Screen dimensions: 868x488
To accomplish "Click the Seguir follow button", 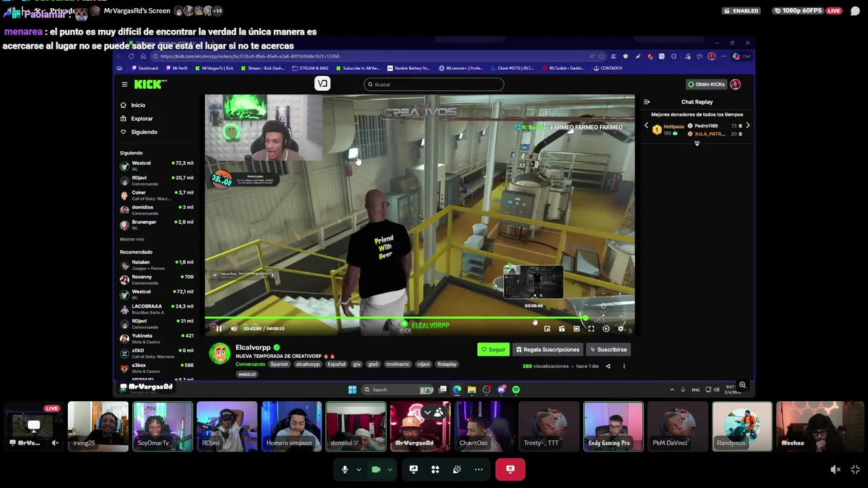I will tap(493, 350).
